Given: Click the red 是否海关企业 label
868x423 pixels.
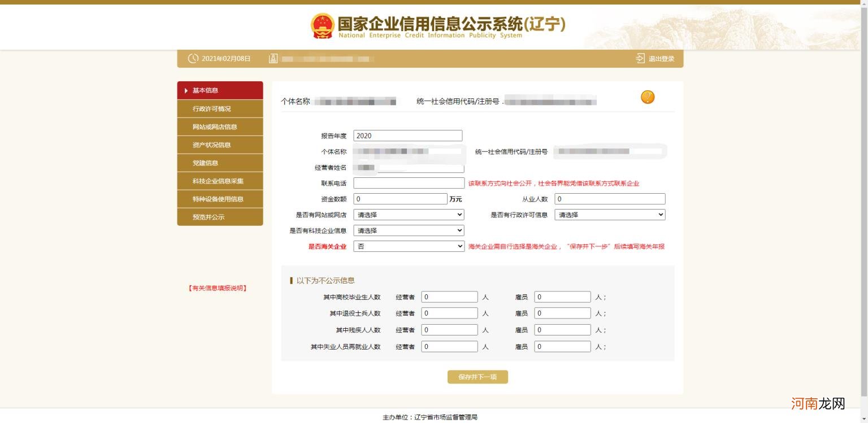Looking at the screenshot, I should pyautogui.click(x=327, y=247).
